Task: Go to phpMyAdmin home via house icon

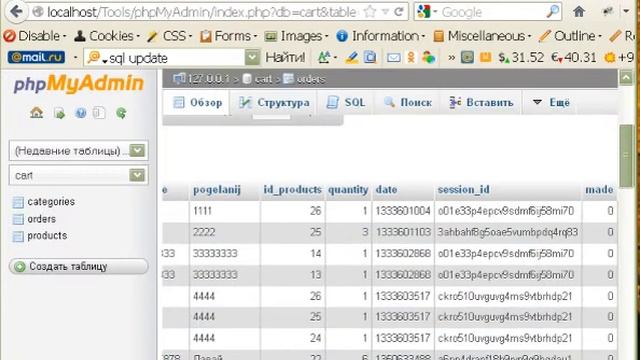Action: (37, 113)
